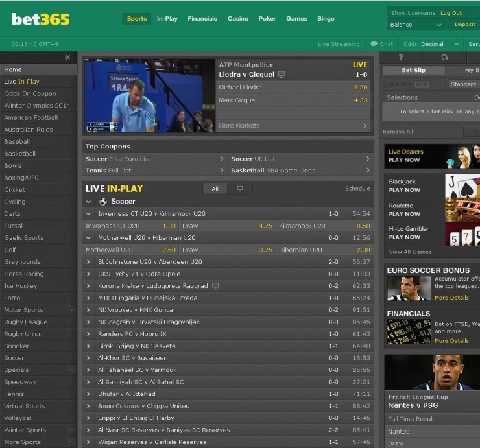Switch to the Bet Slip tab
Viewport: 480px width, 448px height.
(x=414, y=70)
